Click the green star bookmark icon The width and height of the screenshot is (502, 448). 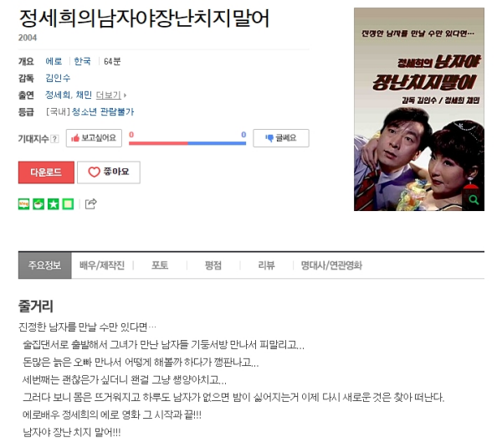[54, 203]
